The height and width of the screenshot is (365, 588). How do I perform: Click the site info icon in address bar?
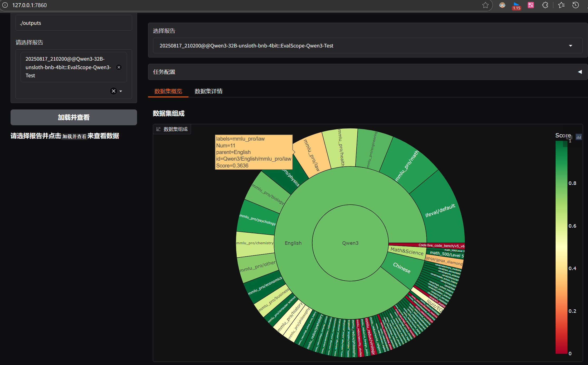click(5, 5)
